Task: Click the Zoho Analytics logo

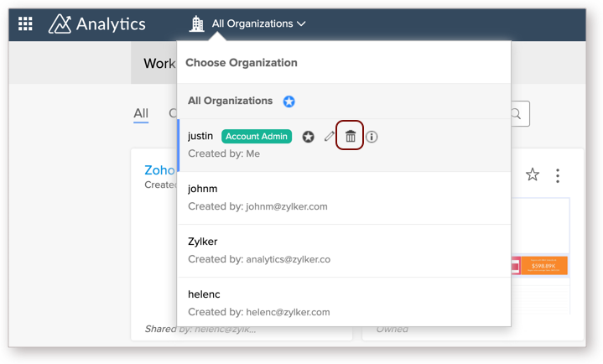Action: (97, 23)
